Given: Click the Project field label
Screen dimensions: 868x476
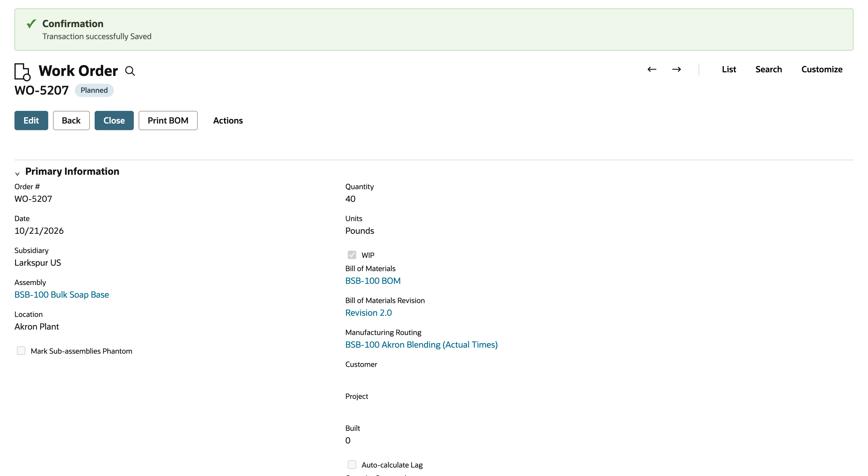Looking at the screenshot, I should pos(357,396).
